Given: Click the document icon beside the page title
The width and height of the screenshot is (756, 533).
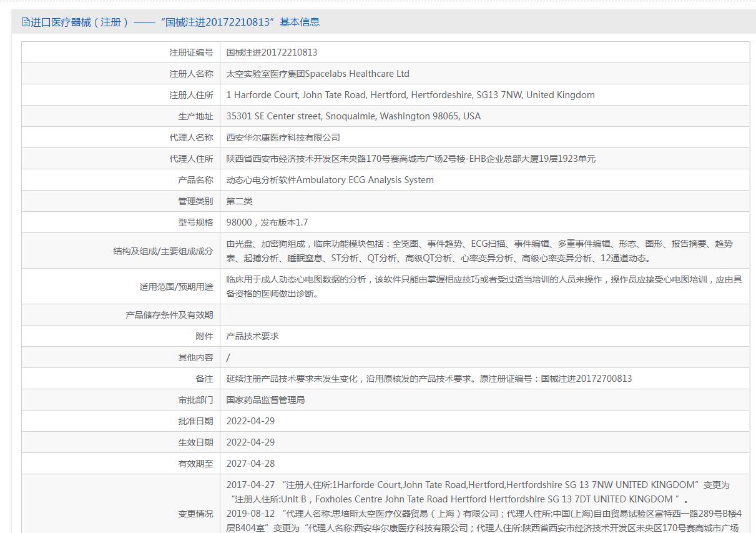Looking at the screenshot, I should coord(26,22).
